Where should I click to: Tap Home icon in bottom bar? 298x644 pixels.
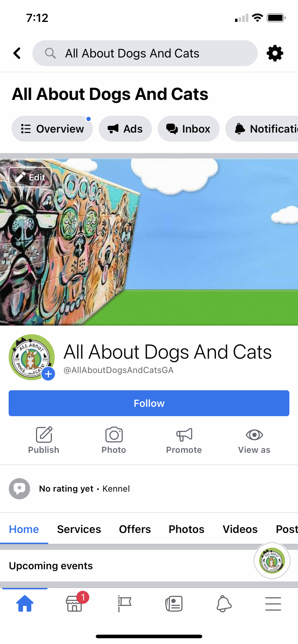point(25,603)
